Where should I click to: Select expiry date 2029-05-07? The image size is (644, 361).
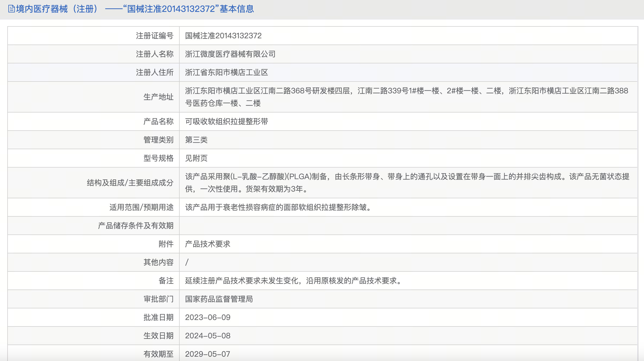coord(207,354)
